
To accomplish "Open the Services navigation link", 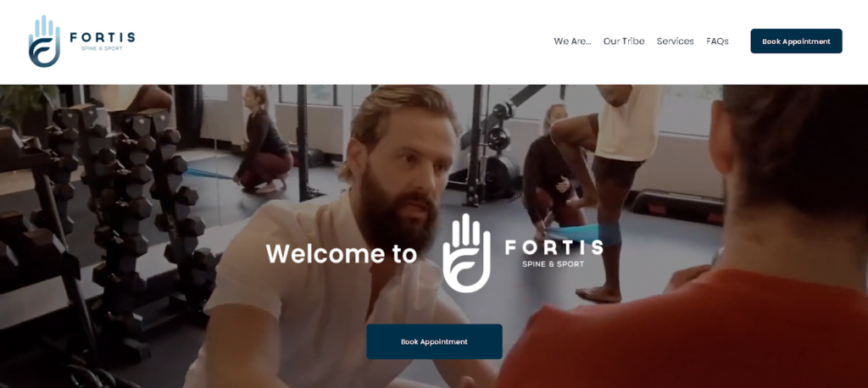I will 676,42.
